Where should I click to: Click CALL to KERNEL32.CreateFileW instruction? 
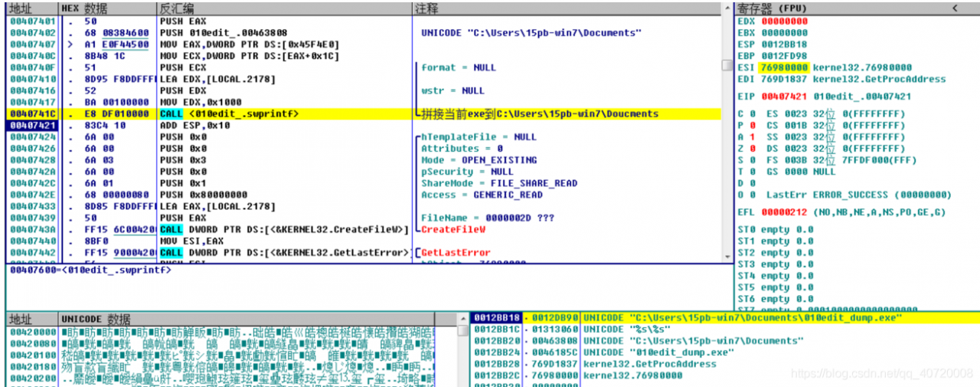[284, 229]
